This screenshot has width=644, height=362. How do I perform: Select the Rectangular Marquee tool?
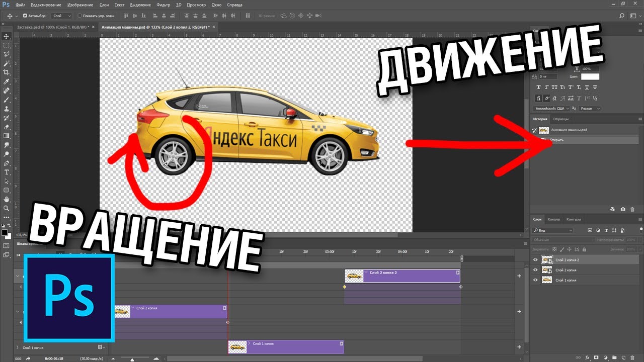click(x=7, y=45)
